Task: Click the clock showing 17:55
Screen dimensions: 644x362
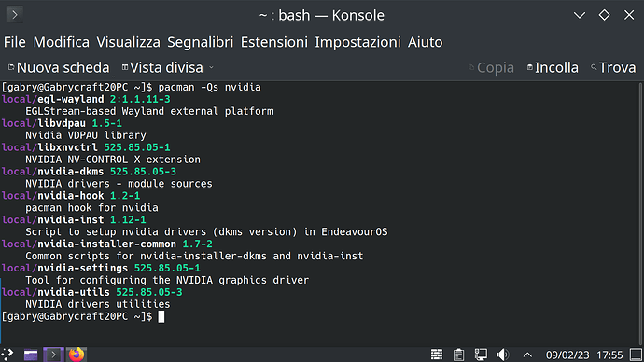Action: pyautogui.click(x=609, y=355)
